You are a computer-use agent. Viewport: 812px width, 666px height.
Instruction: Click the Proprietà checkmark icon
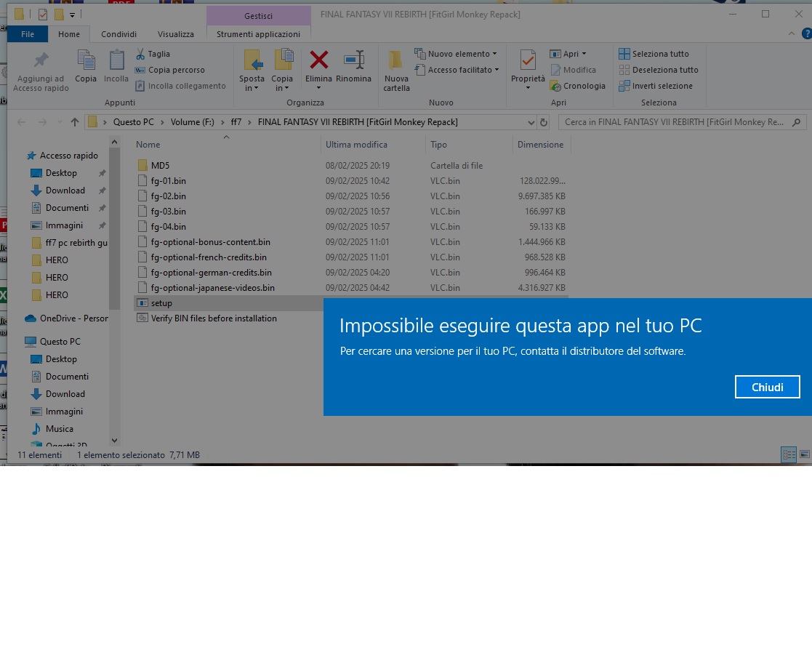[x=528, y=60]
